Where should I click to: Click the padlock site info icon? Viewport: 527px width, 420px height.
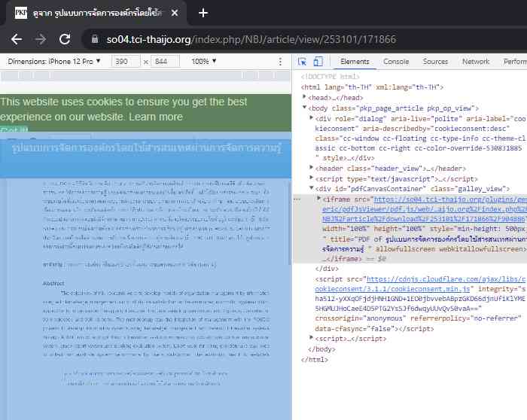(95, 39)
